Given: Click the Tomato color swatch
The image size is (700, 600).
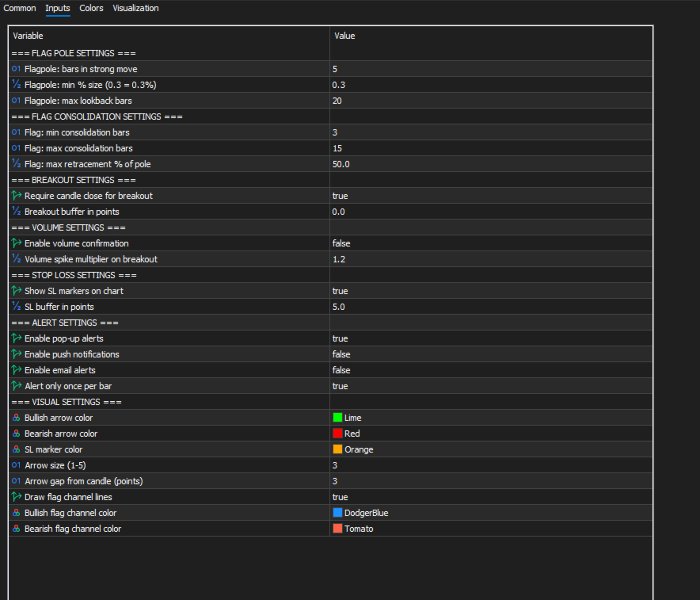Looking at the screenshot, I should [x=338, y=528].
